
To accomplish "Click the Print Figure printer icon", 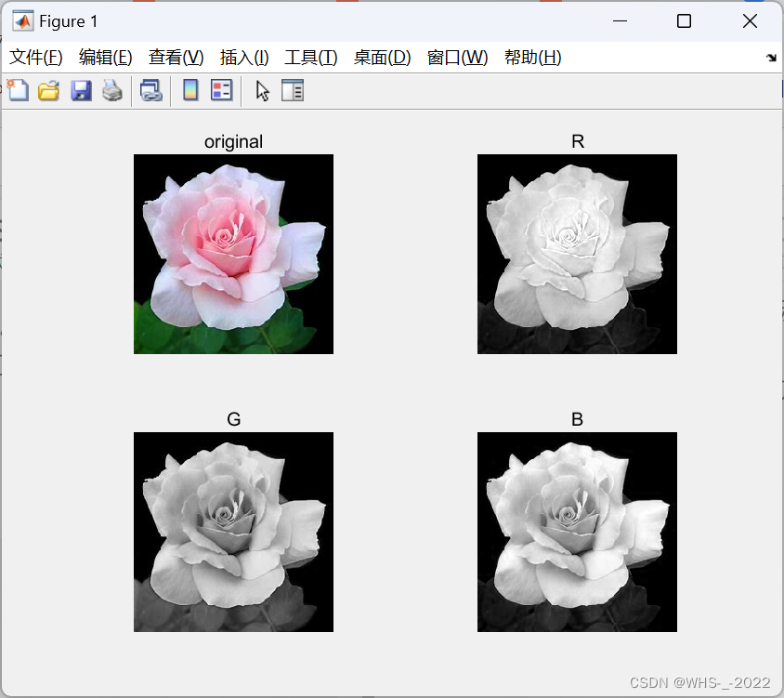I will pos(112,91).
